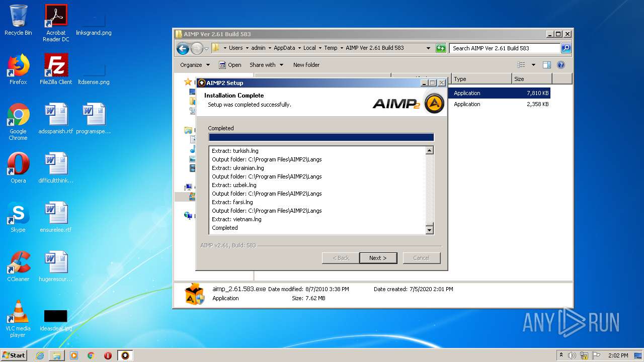The height and width of the screenshot is (362, 644).
Task: Launch Acrobat Reader DC shortcut
Action: [x=56, y=23]
